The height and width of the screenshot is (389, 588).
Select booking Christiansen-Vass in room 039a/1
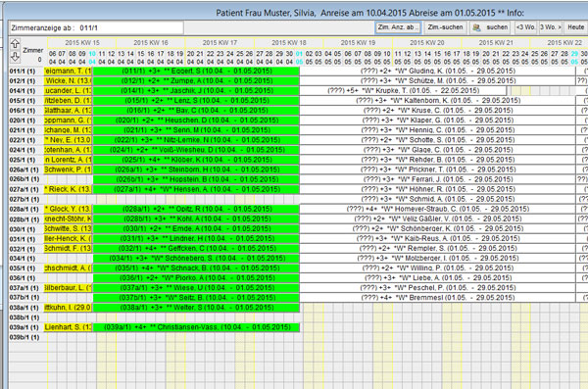click(196, 327)
